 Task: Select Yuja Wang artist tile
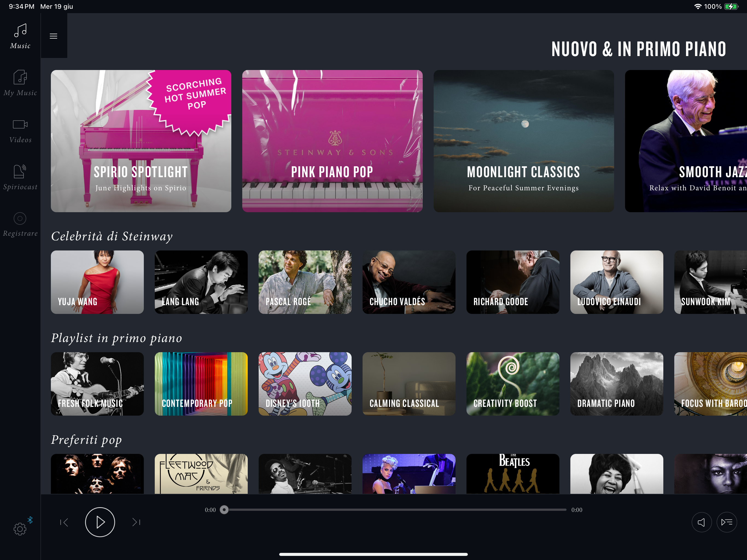pyautogui.click(x=97, y=282)
